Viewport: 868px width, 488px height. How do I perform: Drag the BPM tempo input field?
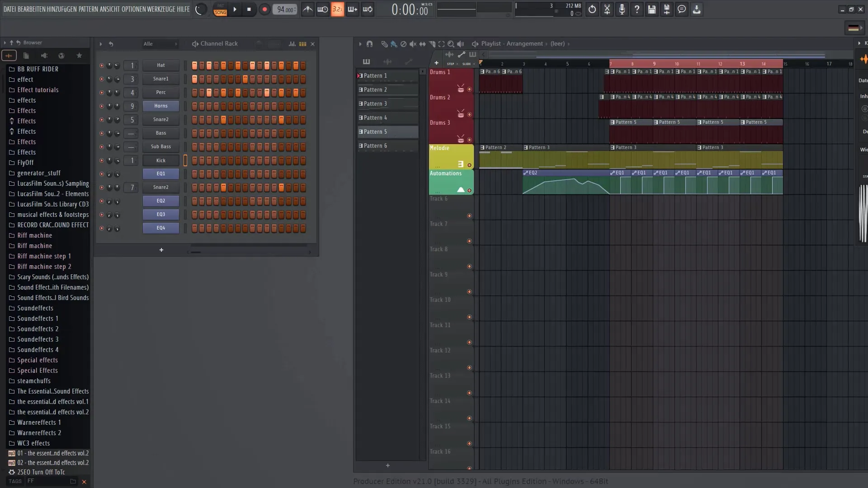point(285,9)
